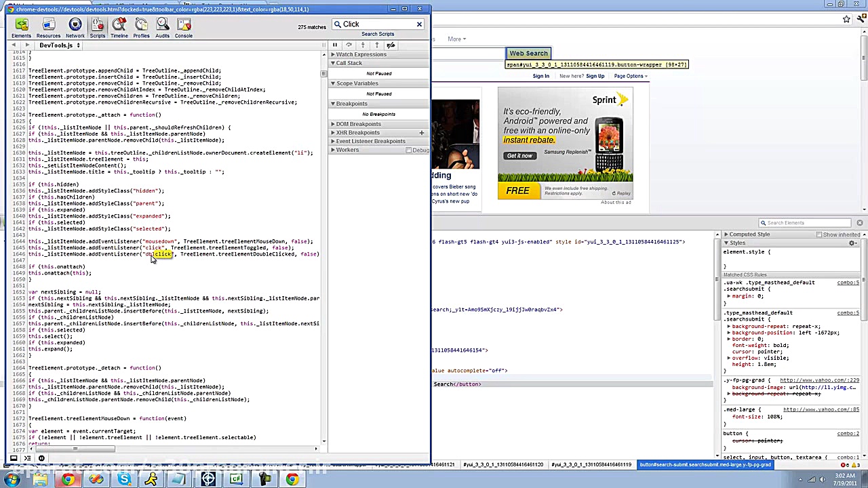868x488 pixels.
Task: Open the Timeline panel
Action: point(119,27)
